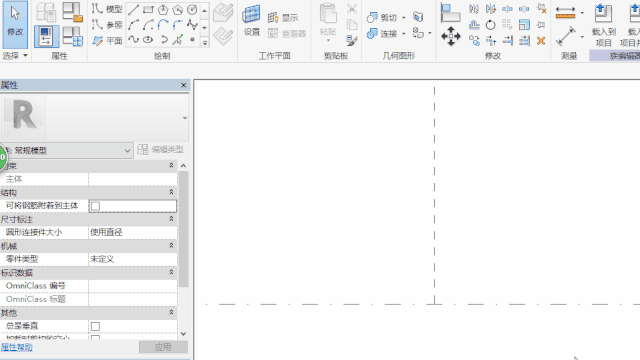The width and height of the screenshot is (640, 360).
Task: Toggle 可将钢筋附着到主体 checkbox
Action: 95,206
